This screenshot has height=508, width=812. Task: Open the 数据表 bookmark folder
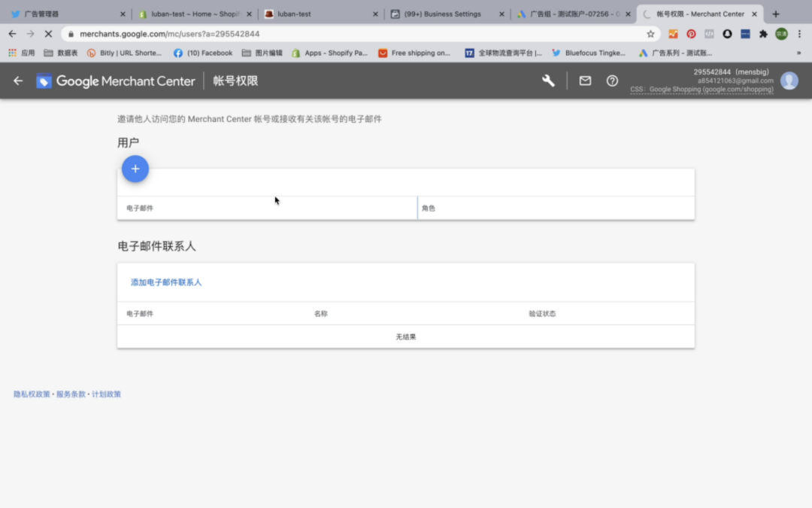pyautogui.click(x=61, y=53)
